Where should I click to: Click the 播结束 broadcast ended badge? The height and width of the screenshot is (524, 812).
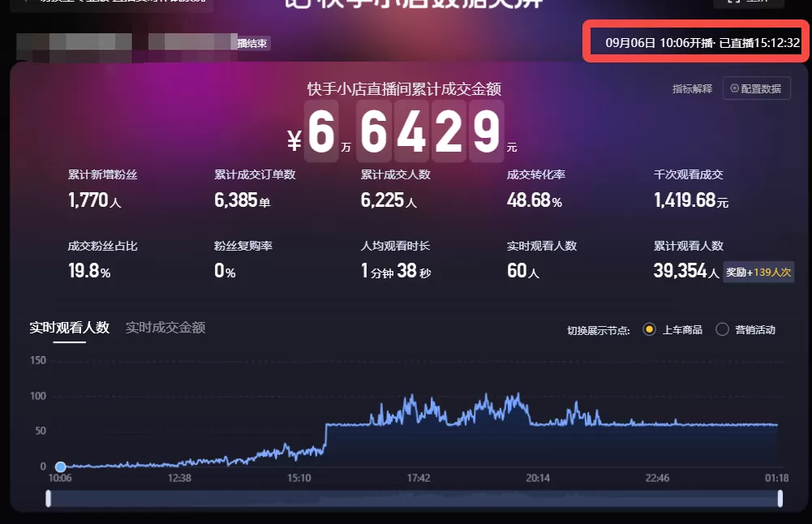click(x=251, y=43)
